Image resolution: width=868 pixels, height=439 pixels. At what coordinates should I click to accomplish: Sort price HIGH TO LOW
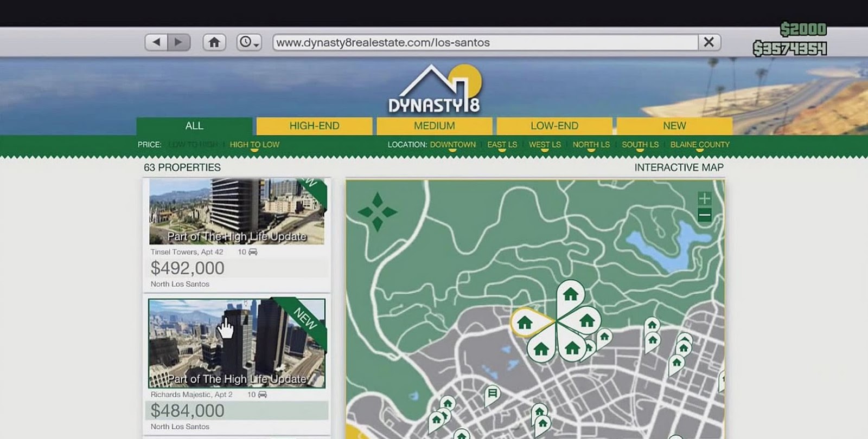click(254, 145)
